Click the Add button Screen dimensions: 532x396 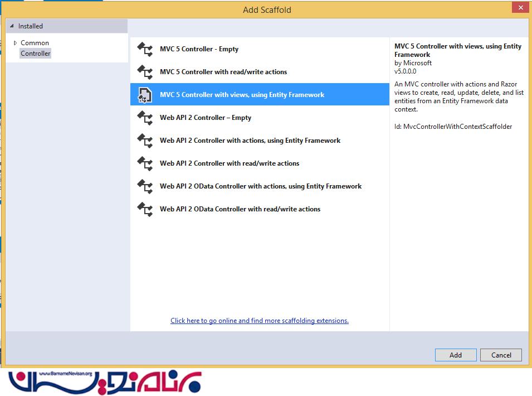pyautogui.click(x=456, y=355)
